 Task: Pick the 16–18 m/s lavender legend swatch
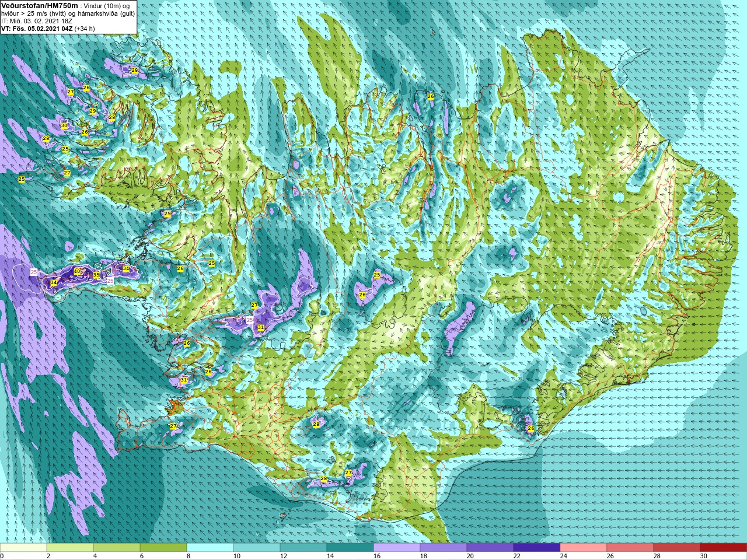(397, 547)
